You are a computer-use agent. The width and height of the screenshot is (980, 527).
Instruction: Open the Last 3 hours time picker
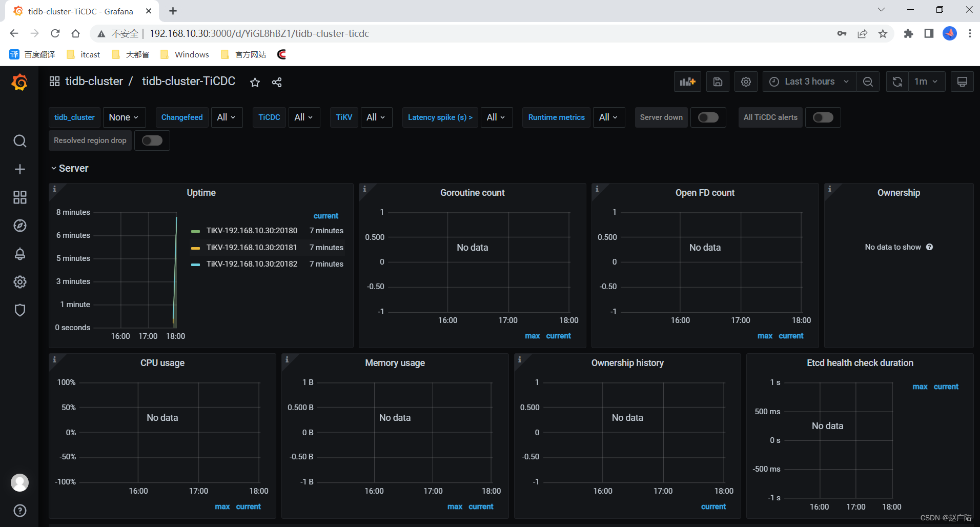[x=810, y=82]
